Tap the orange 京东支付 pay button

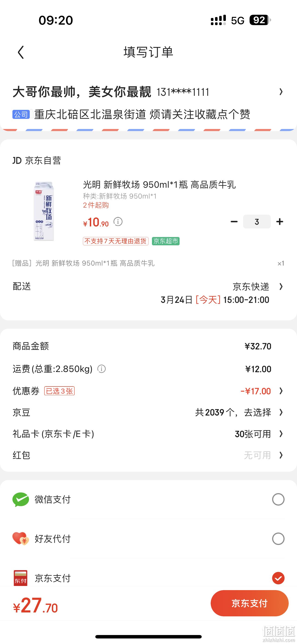pos(250,603)
